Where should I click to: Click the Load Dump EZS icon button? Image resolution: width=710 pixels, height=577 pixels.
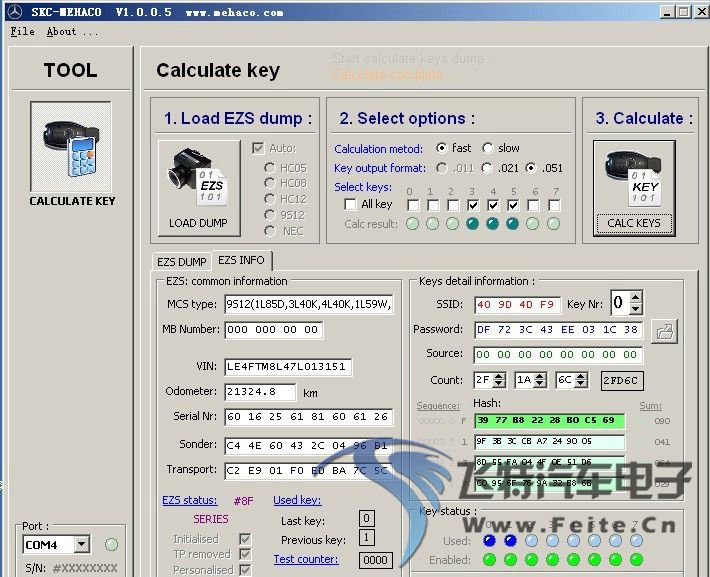coord(199,188)
